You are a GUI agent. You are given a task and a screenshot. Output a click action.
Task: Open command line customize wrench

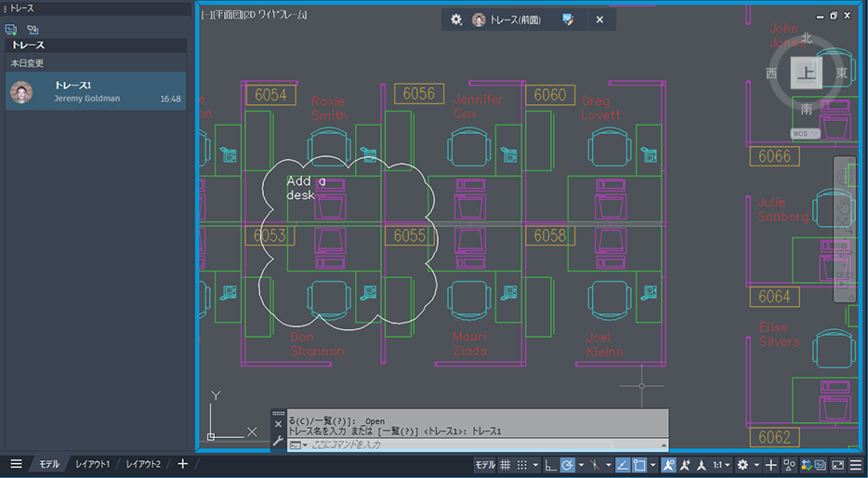(x=278, y=442)
